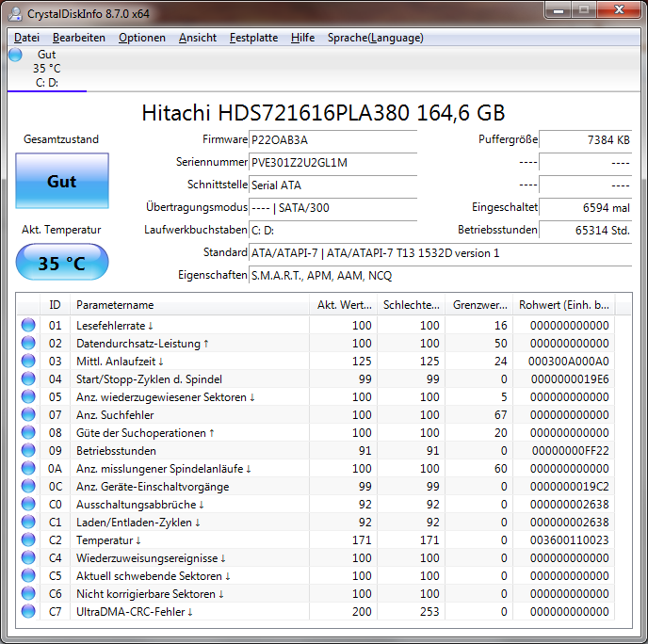
Task: Close the CrystalDiskInfo window
Action: (x=619, y=10)
